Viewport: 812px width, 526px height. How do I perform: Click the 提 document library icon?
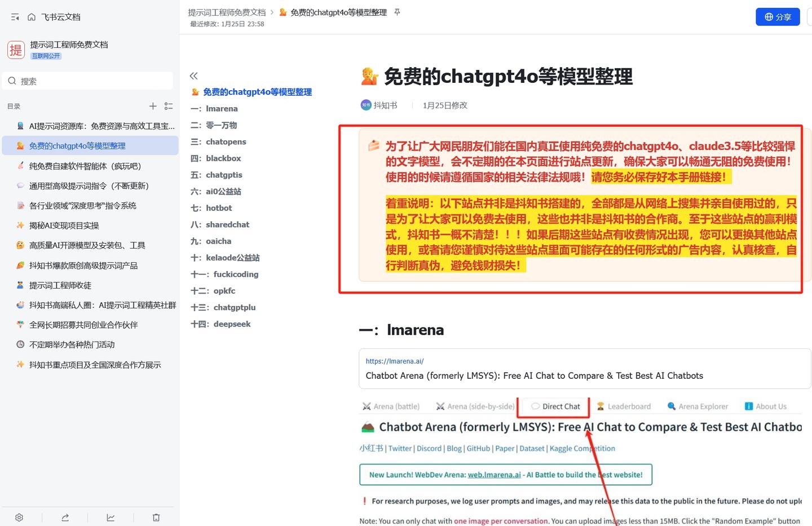coord(16,50)
